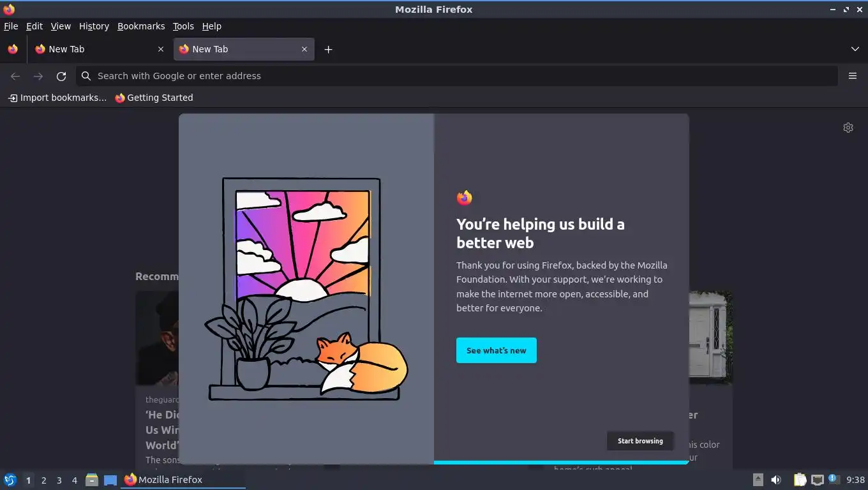
Task: Click Start browsing button
Action: coord(640,441)
